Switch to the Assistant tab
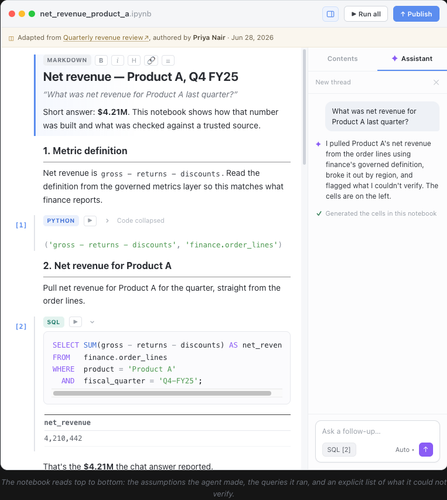 (x=412, y=59)
